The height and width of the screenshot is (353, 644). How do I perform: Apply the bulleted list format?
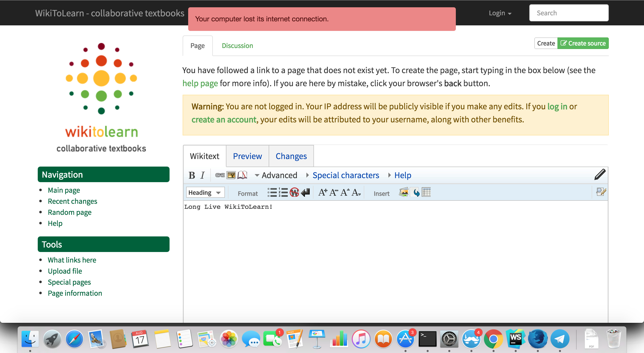[x=272, y=193]
